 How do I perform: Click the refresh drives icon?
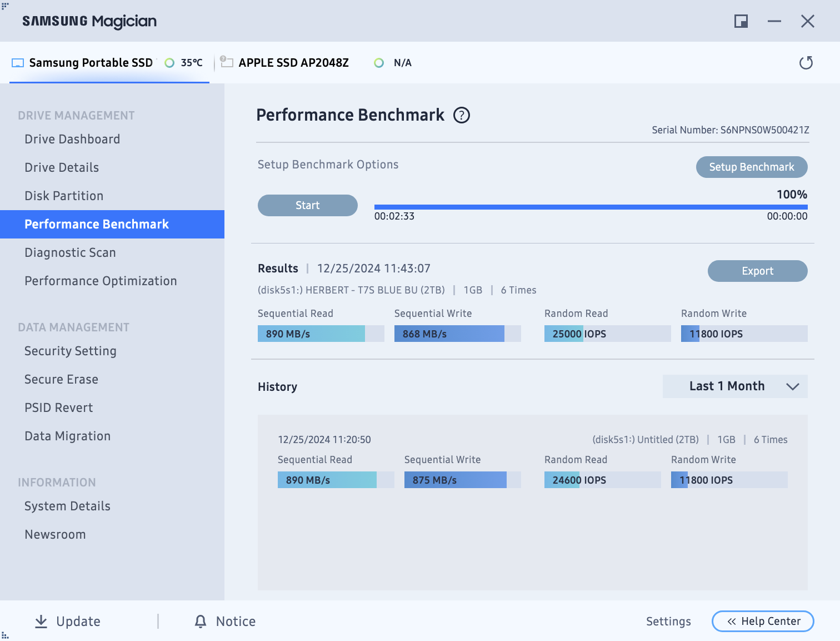click(806, 63)
